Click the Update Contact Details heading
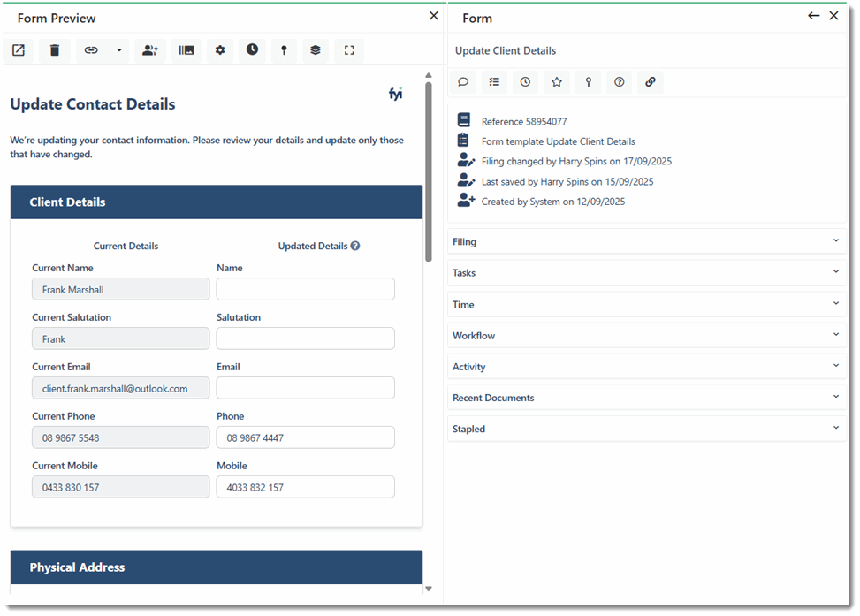Image resolution: width=860 pixels, height=616 pixels. [x=93, y=104]
